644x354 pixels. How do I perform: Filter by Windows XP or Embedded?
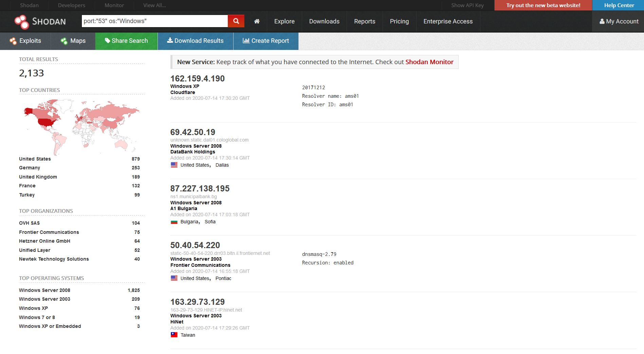click(50, 326)
